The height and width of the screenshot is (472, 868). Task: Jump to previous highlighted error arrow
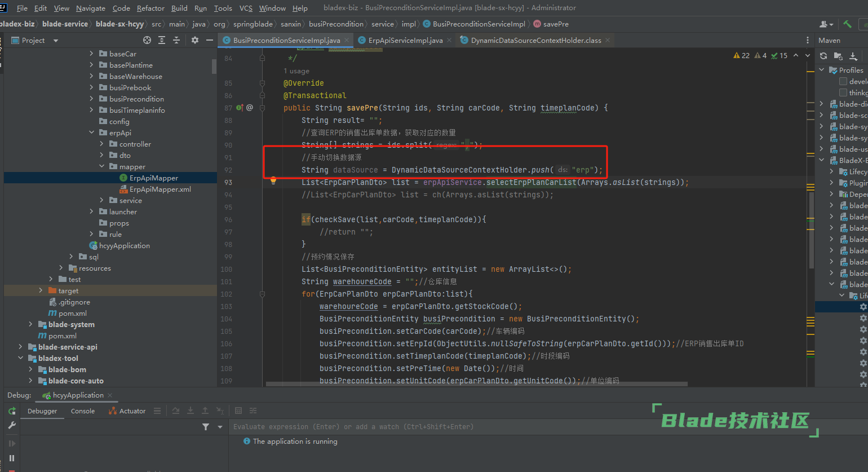pyautogui.click(x=795, y=55)
